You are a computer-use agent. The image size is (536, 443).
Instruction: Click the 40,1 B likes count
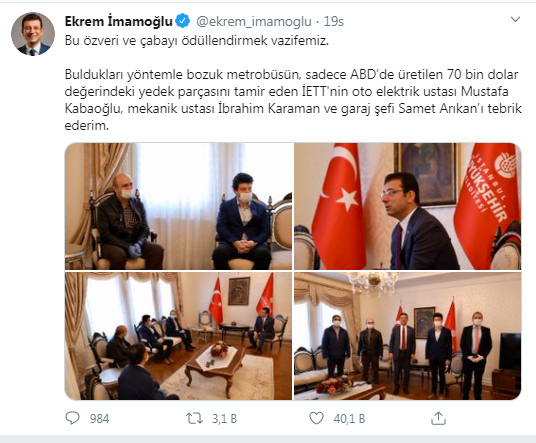point(349,418)
